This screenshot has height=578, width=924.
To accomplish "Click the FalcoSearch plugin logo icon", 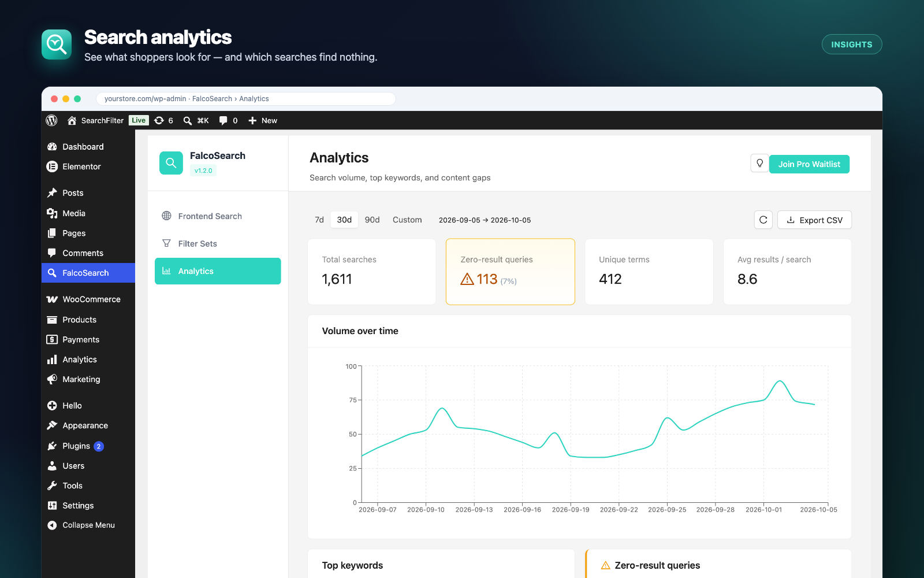I will [171, 163].
